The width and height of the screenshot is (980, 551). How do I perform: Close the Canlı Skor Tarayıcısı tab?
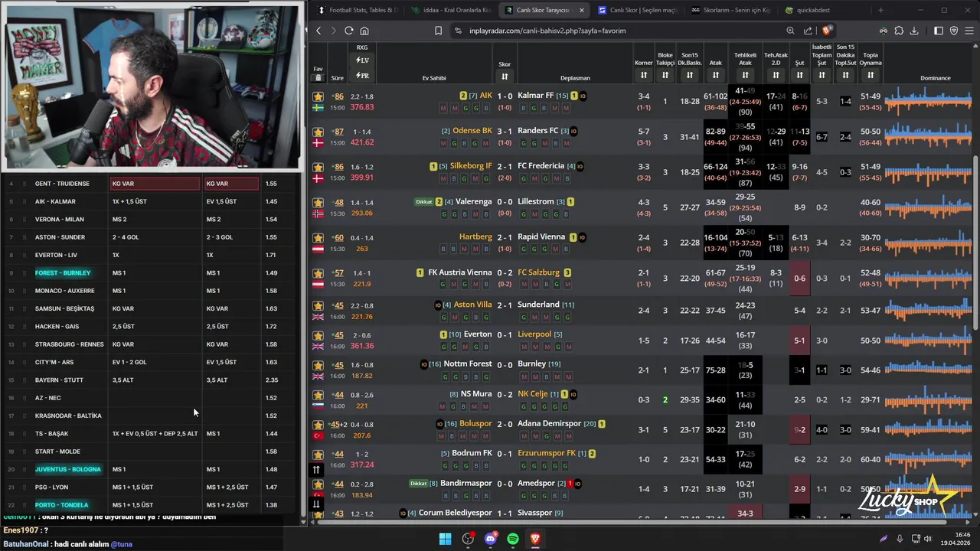[582, 10]
